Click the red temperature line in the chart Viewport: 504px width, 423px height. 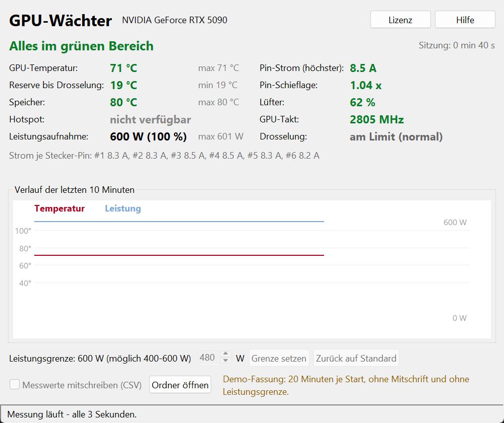(179, 255)
